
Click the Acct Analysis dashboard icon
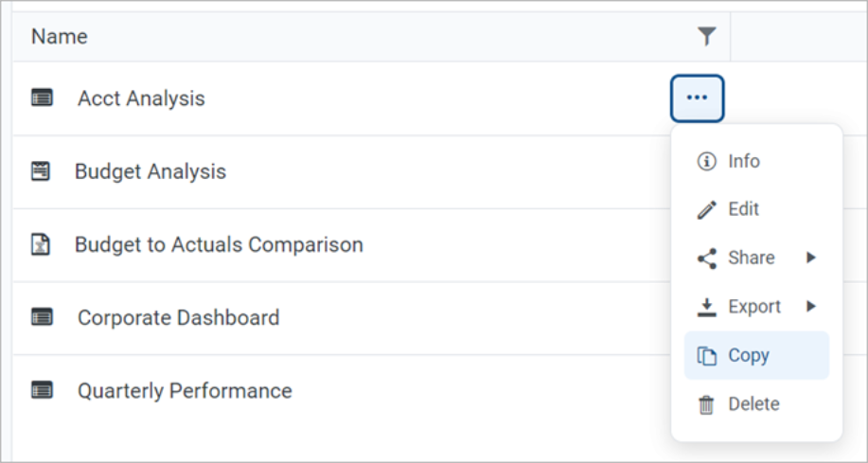pos(42,98)
